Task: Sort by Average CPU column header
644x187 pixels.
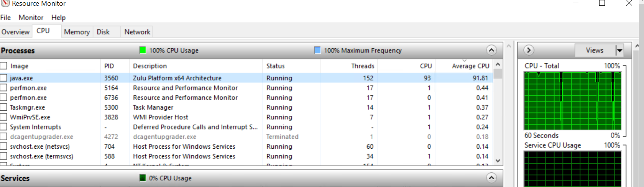Action: click(470, 66)
